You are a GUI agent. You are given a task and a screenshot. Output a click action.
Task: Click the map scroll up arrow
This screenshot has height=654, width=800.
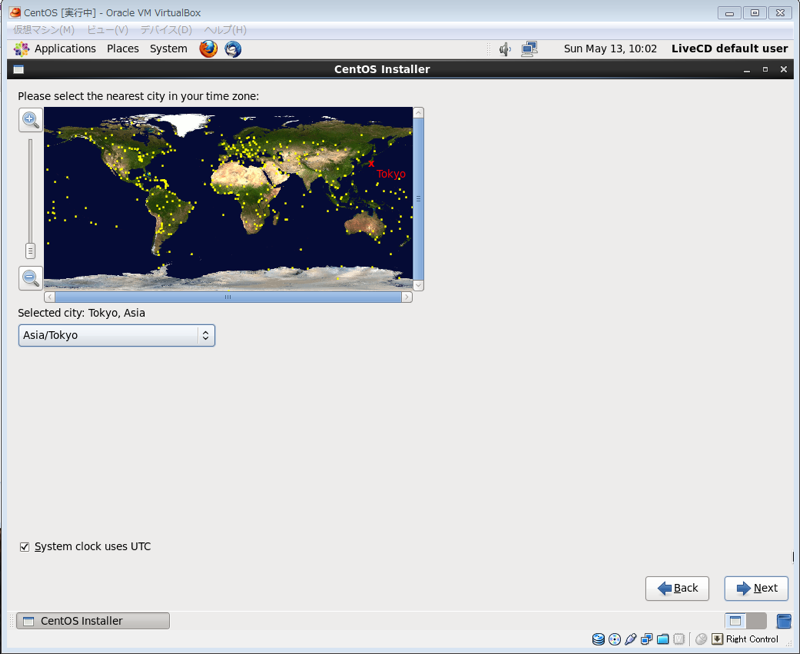pyautogui.click(x=418, y=113)
